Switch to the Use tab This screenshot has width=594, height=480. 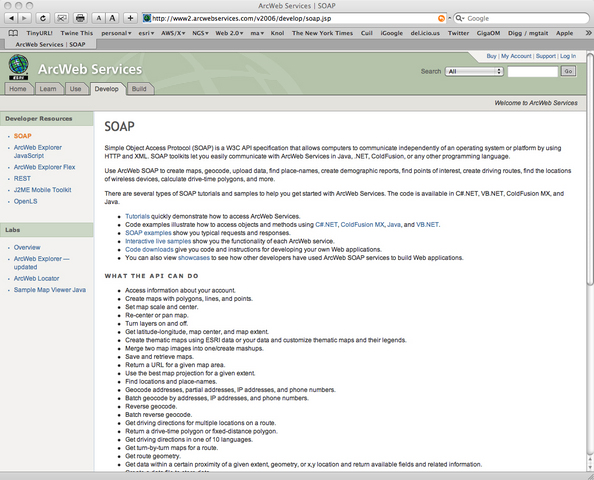pyautogui.click(x=75, y=89)
